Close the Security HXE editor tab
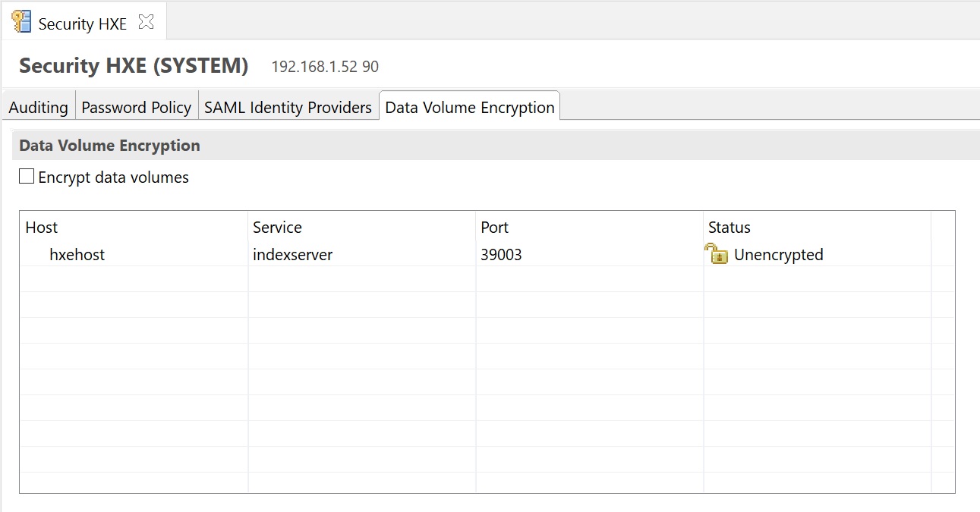Viewport: 980px width, 512px height. click(x=146, y=23)
